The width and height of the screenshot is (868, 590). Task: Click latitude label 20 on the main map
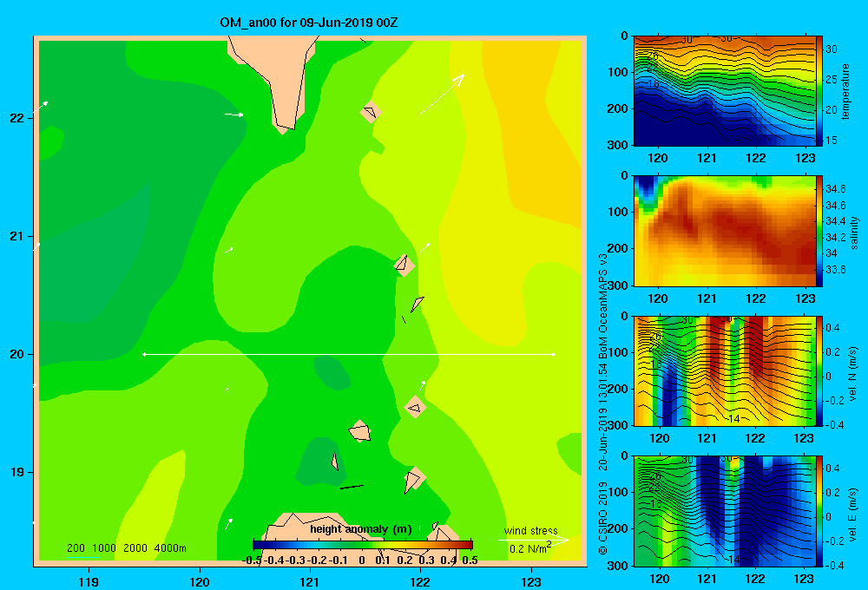(x=17, y=354)
